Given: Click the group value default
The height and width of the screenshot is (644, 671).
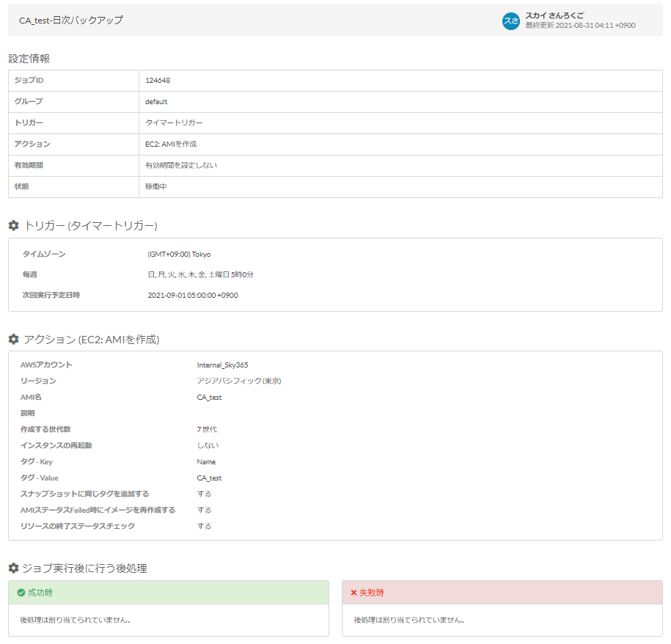Looking at the screenshot, I should [x=156, y=102].
